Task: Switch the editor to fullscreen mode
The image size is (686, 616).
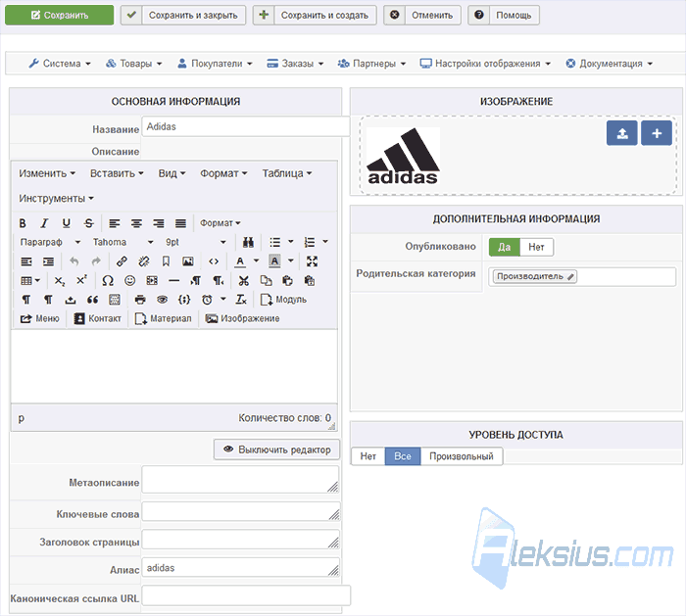Action: [x=312, y=261]
